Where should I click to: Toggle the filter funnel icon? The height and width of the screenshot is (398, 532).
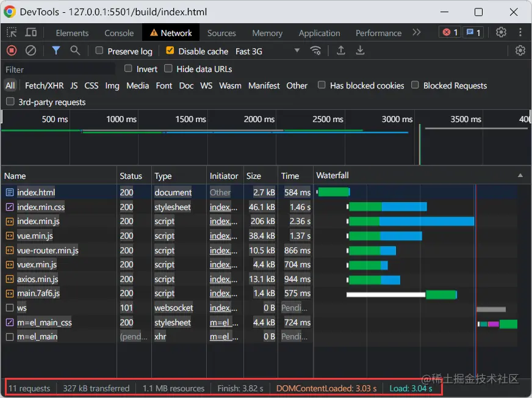coord(56,51)
